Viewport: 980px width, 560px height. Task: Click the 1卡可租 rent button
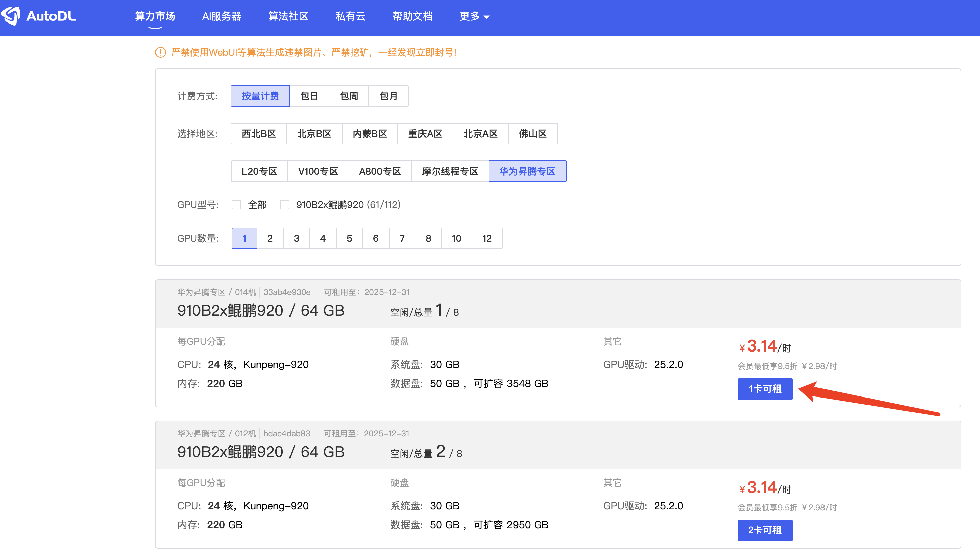click(764, 389)
